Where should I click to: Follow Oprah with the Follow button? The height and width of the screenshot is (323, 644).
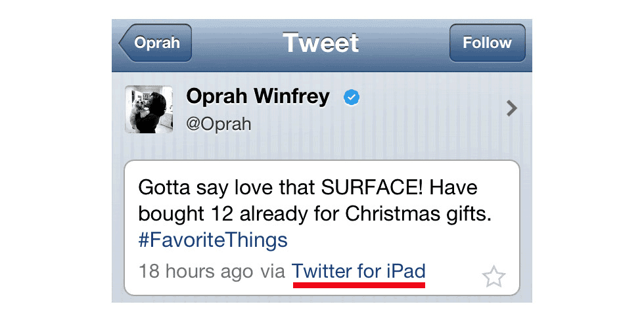click(x=487, y=43)
